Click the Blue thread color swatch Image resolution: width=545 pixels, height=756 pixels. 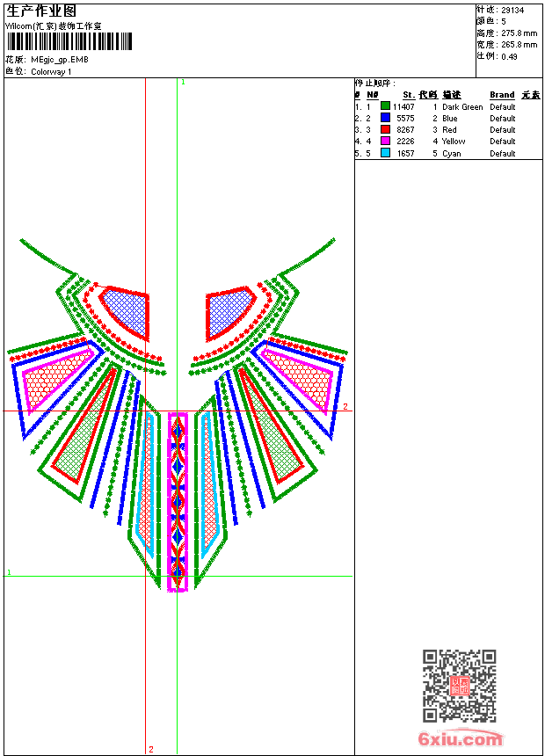385,118
